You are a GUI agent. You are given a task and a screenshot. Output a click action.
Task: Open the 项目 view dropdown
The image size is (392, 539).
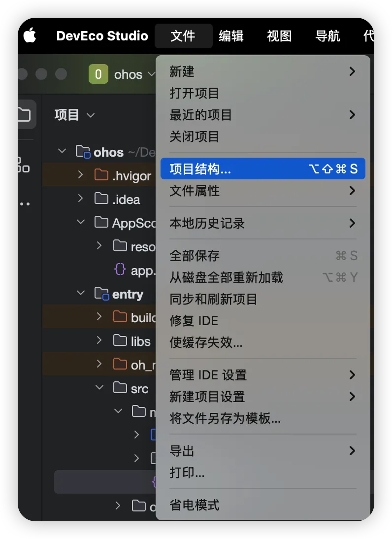point(74,115)
